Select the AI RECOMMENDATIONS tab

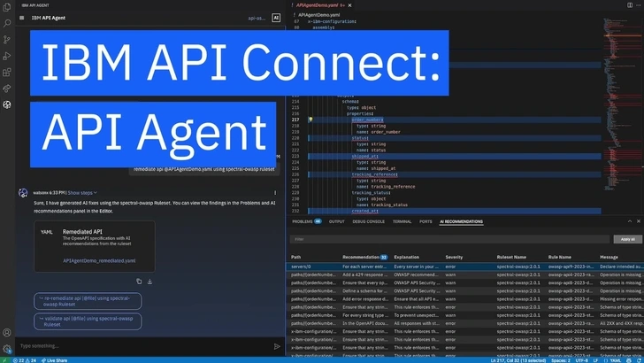(461, 221)
